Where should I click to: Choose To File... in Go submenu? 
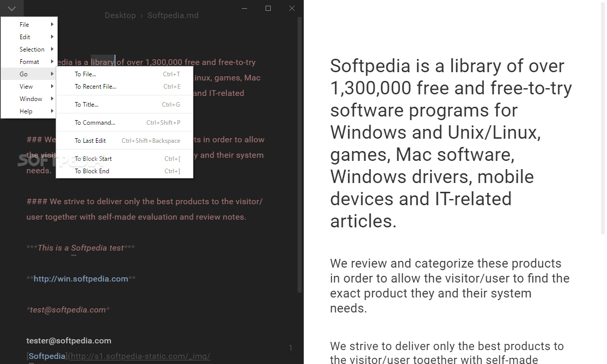[125, 74]
